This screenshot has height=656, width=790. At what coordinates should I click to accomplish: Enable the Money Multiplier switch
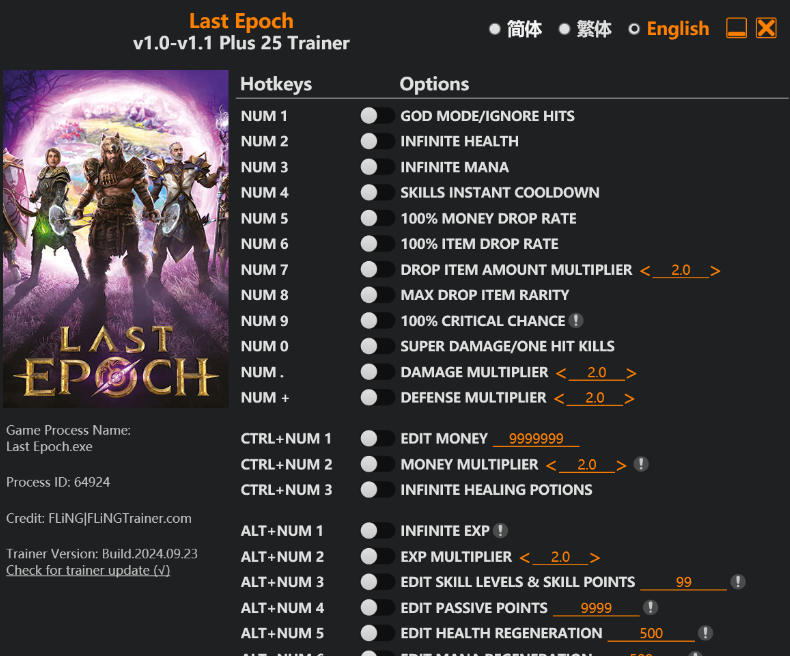(x=377, y=464)
